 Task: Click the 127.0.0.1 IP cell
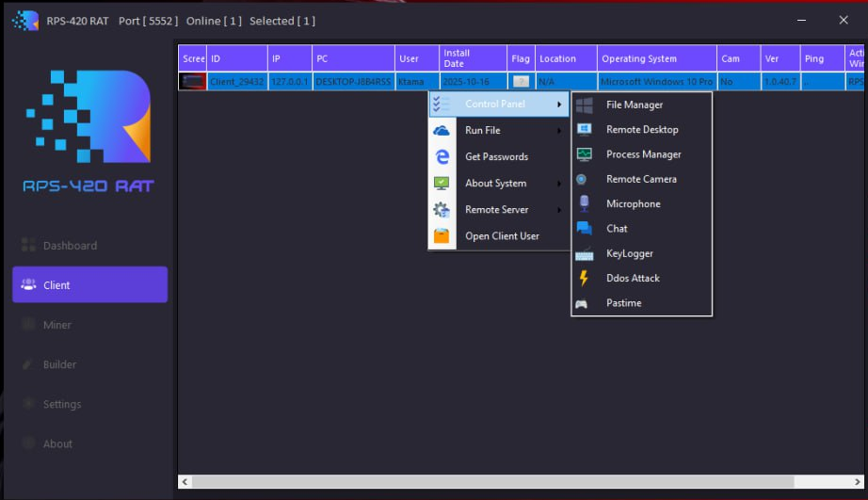tap(290, 81)
